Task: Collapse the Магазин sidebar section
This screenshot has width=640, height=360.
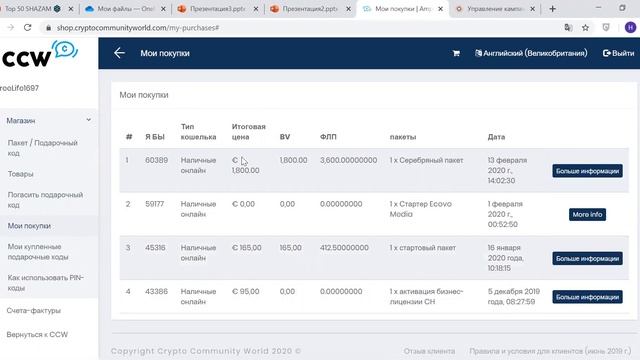Action: [x=49, y=120]
